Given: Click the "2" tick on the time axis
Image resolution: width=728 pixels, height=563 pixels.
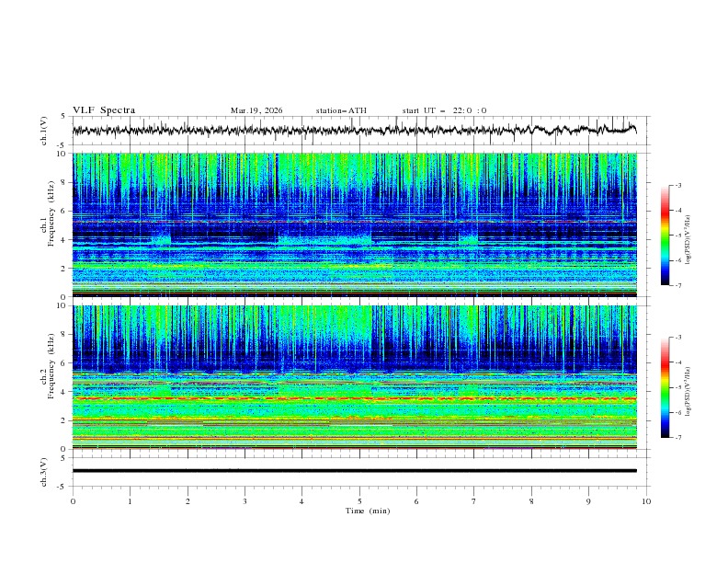Looking at the screenshot, I should tap(188, 501).
